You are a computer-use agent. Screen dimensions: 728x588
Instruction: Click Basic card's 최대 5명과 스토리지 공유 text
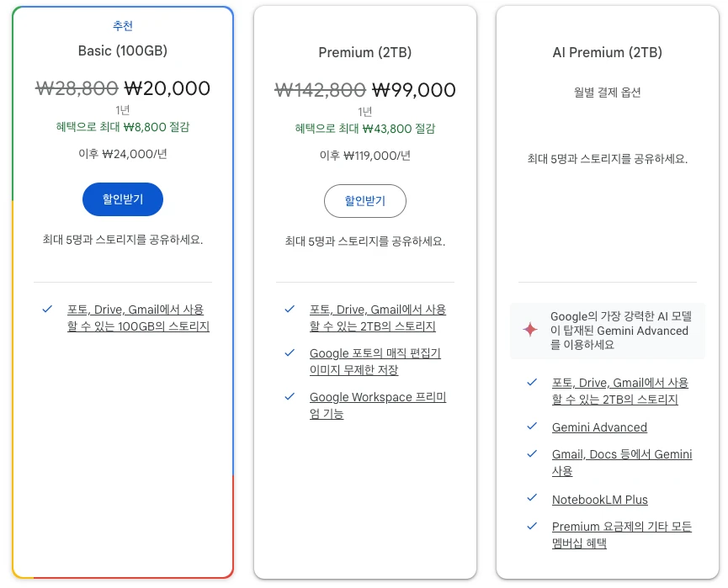point(123,240)
